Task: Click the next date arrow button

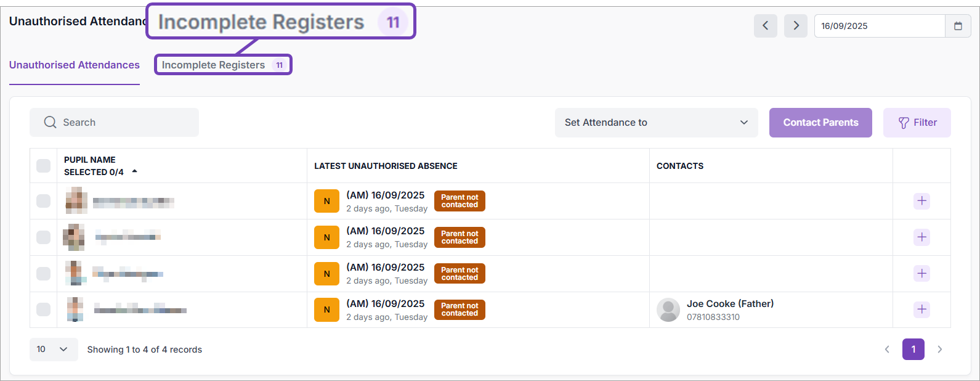Action: tap(796, 26)
